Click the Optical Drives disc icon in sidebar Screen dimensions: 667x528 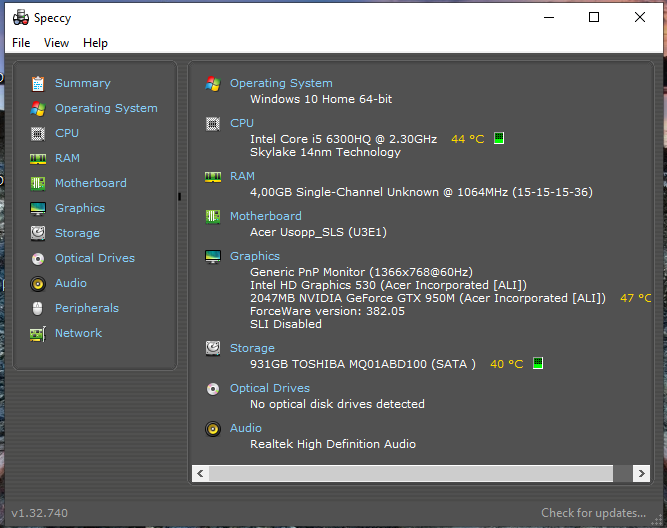[x=38, y=259]
